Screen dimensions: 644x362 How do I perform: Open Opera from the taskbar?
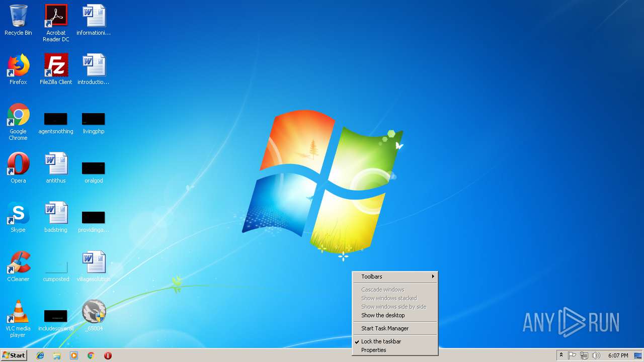(108, 355)
